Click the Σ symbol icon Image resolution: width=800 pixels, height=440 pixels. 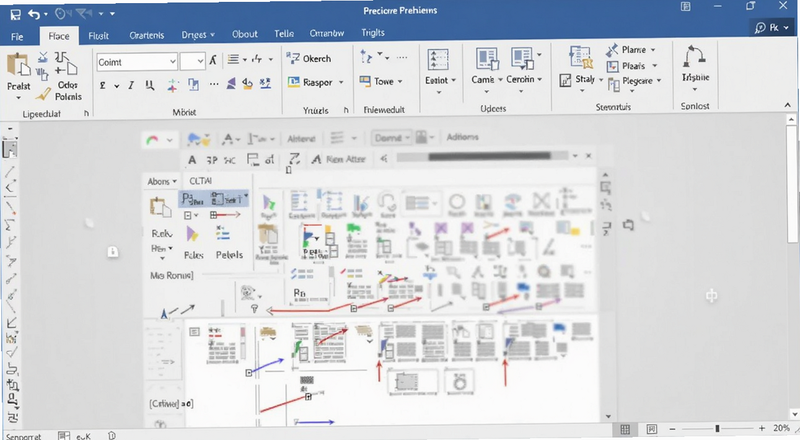103,86
